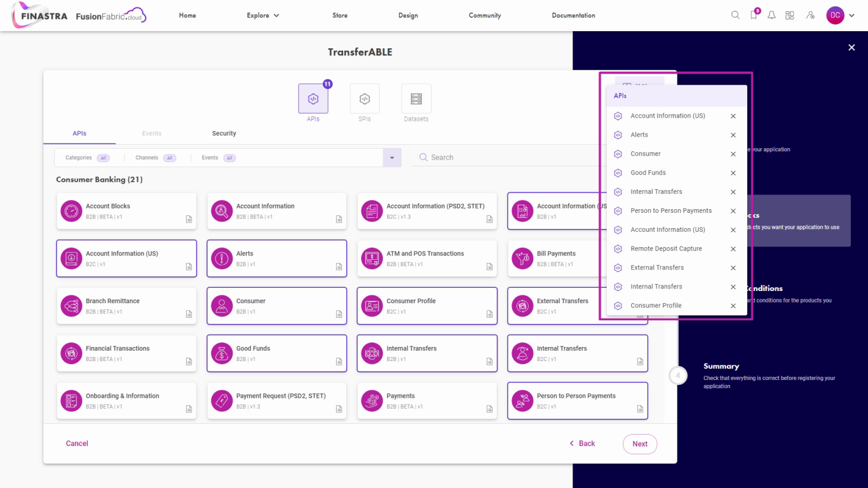Click the Payment Request price tag icon
Viewport: 868px width, 488px height.
click(222, 401)
